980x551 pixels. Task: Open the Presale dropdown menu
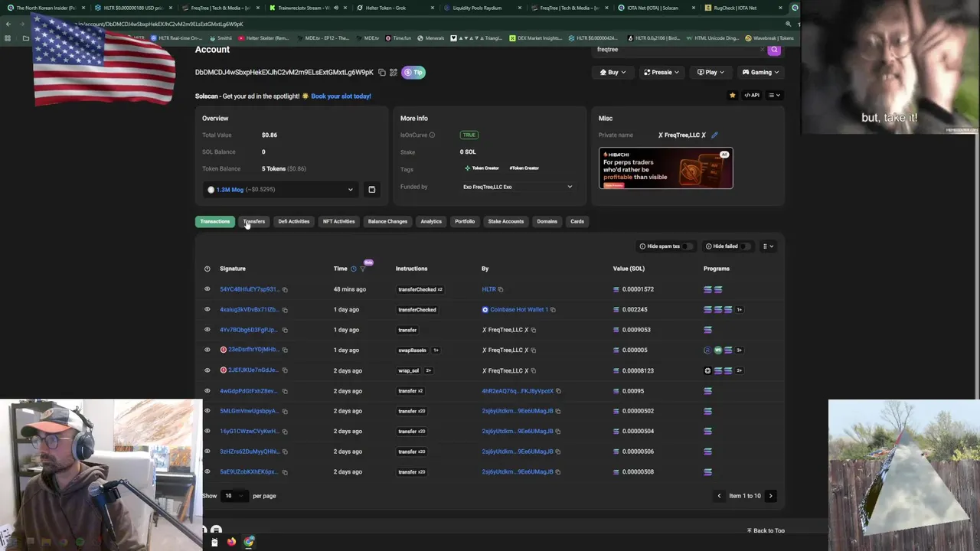point(661,72)
